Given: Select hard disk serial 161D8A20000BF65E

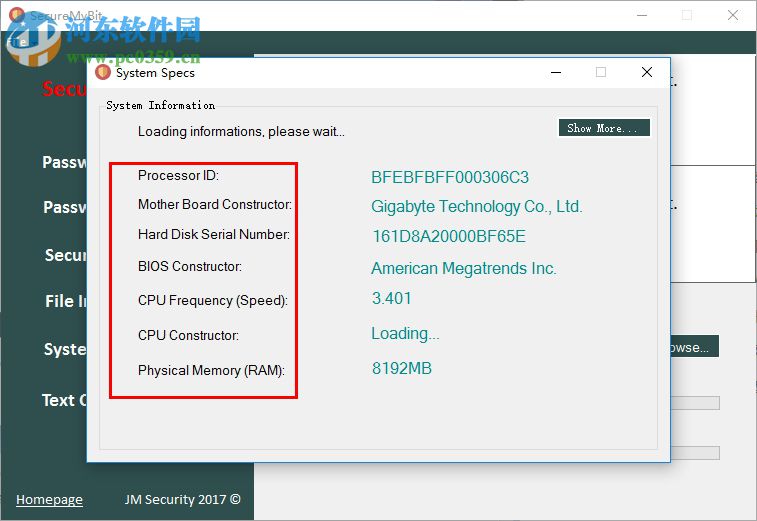Looking at the screenshot, I should click(x=449, y=236).
